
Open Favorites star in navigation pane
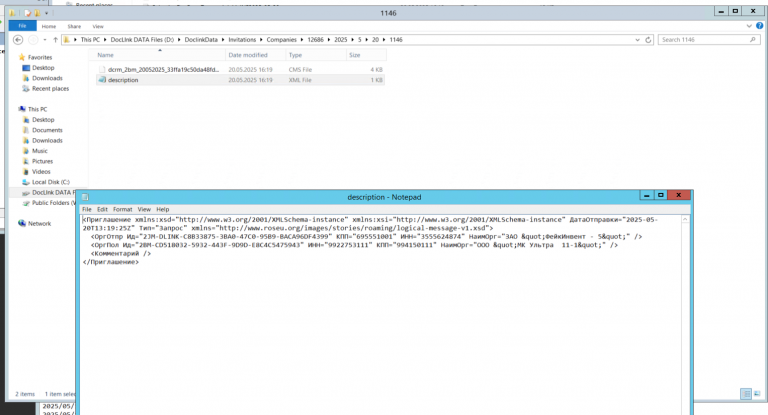point(22,57)
